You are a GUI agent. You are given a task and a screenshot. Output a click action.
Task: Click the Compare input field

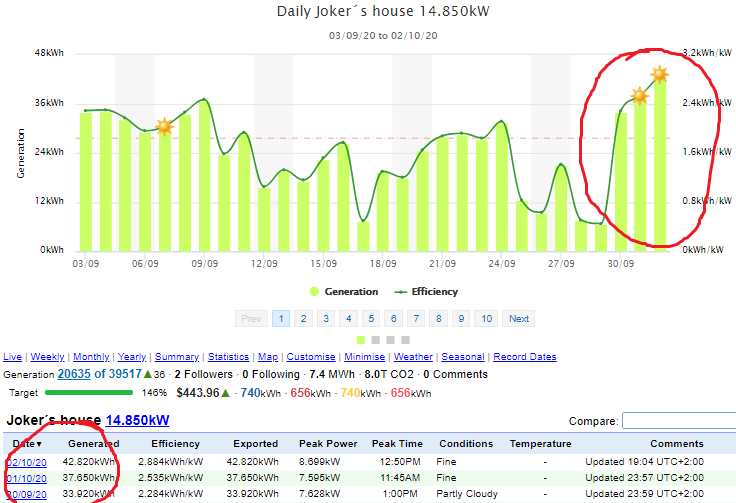679,420
